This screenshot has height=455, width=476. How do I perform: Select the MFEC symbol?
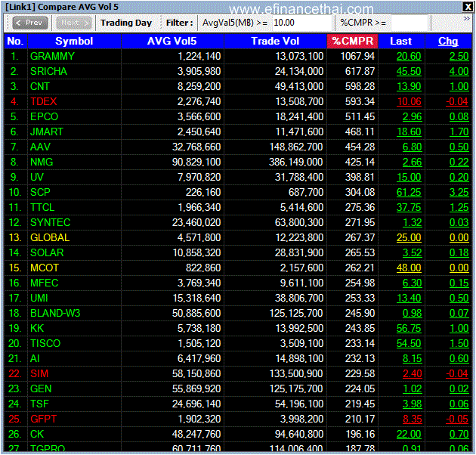pyautogui.click(x=45, y=283)
